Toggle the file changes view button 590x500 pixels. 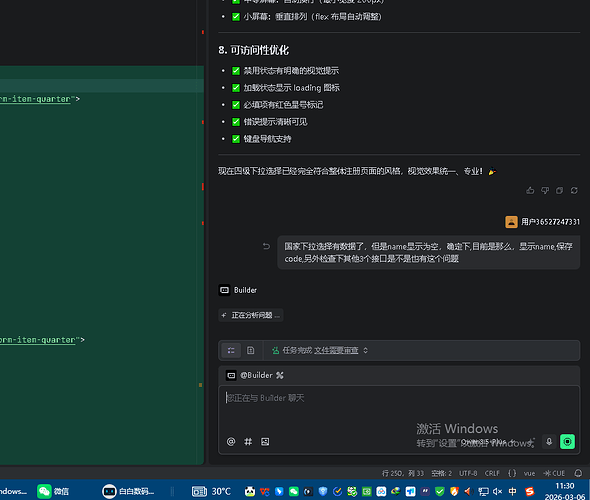tap(251, 351)
